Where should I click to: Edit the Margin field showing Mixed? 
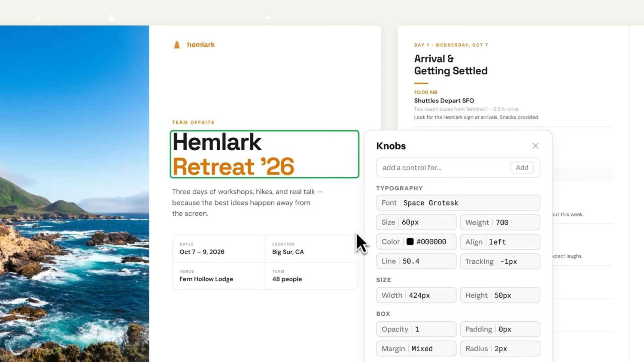coord(416,349)
